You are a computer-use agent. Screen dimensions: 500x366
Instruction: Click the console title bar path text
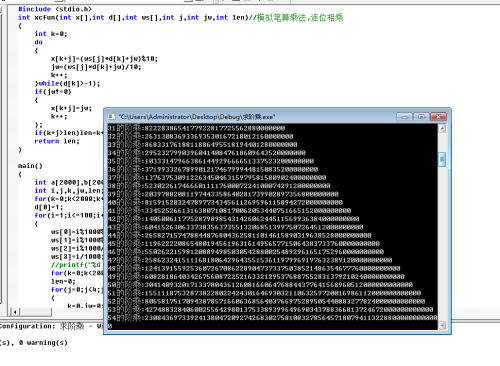point(197,117)
